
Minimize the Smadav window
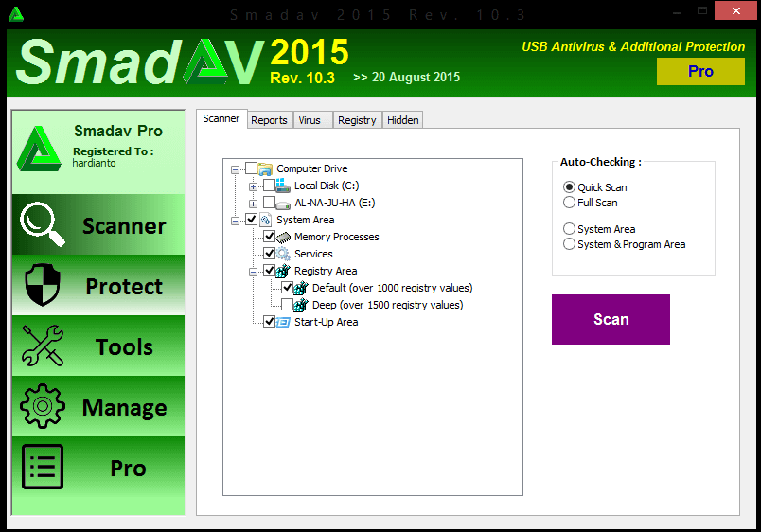click(678, 11)
